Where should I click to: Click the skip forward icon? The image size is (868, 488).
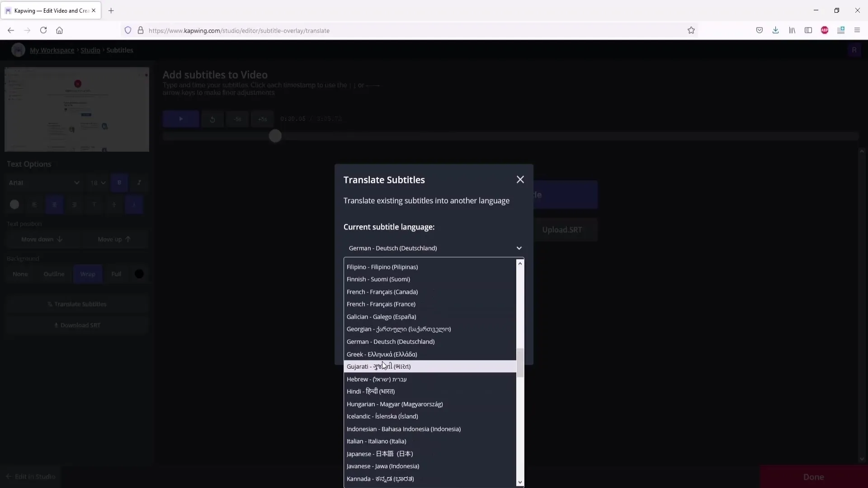(262, 118)
